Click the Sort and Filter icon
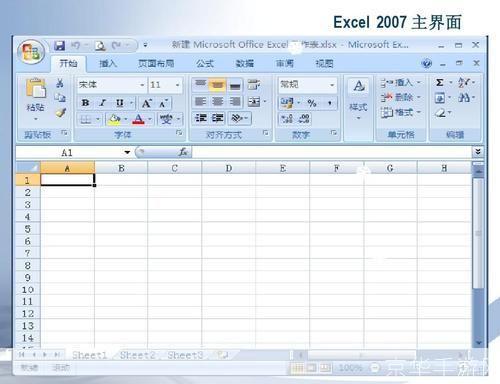 464,82
